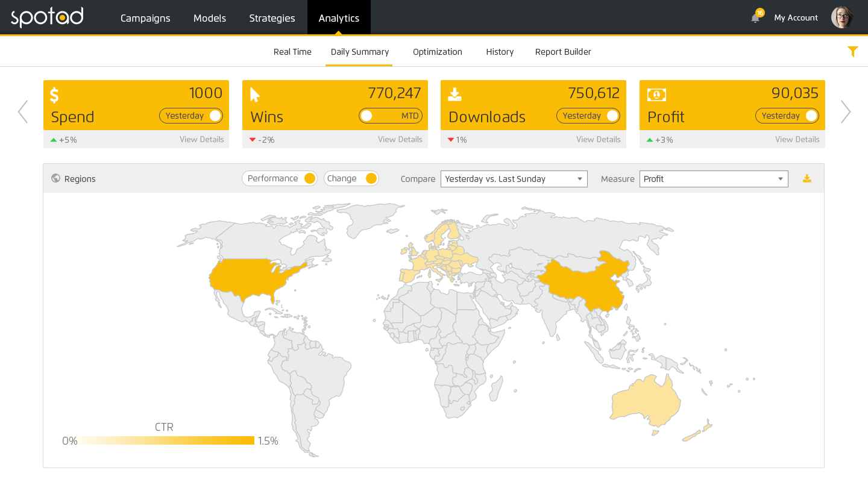The width and height of the screenshot is (868, 488).
Task: Switch to Report Builder tab
Action: point(563,52)
